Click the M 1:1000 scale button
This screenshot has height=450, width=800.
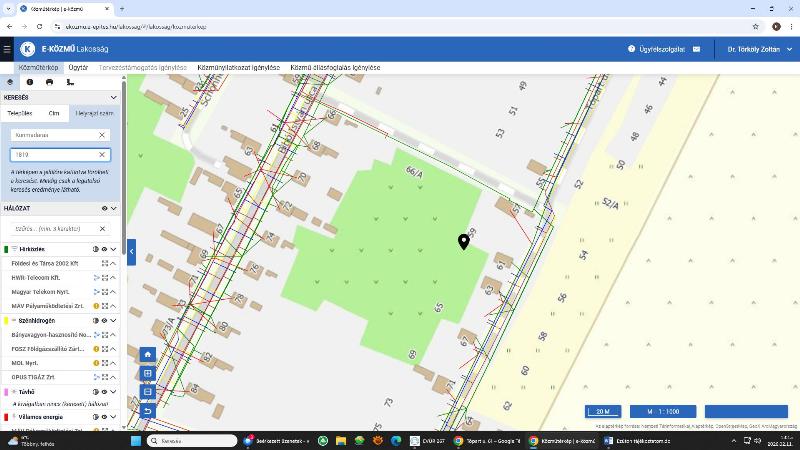pyautogui.click(x=663, y=411)
